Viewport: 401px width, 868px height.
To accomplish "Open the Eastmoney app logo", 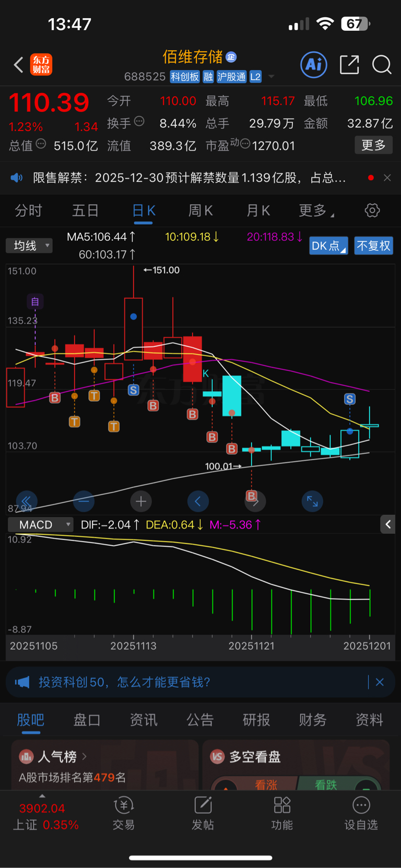I will pyautogui.click(x=41, y=65).
